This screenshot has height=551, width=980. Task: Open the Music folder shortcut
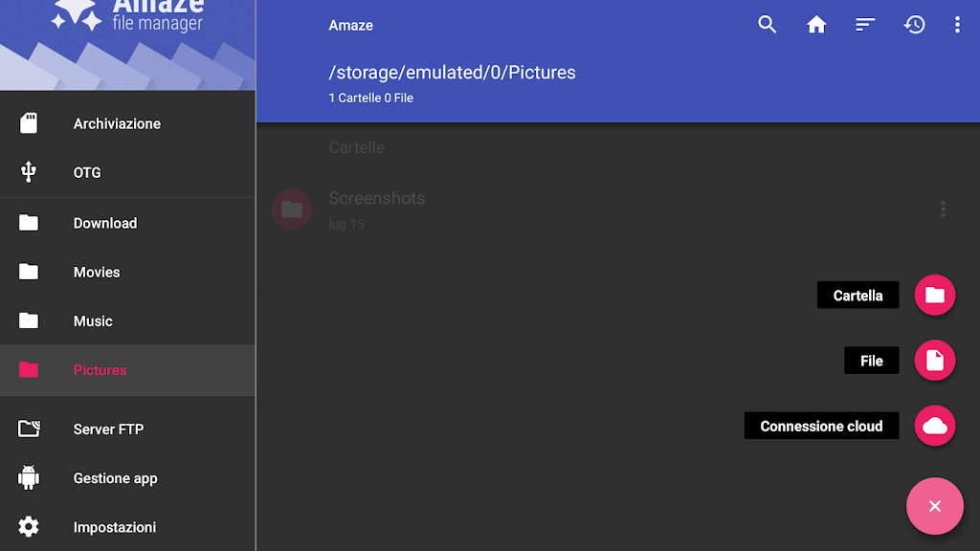93,321
